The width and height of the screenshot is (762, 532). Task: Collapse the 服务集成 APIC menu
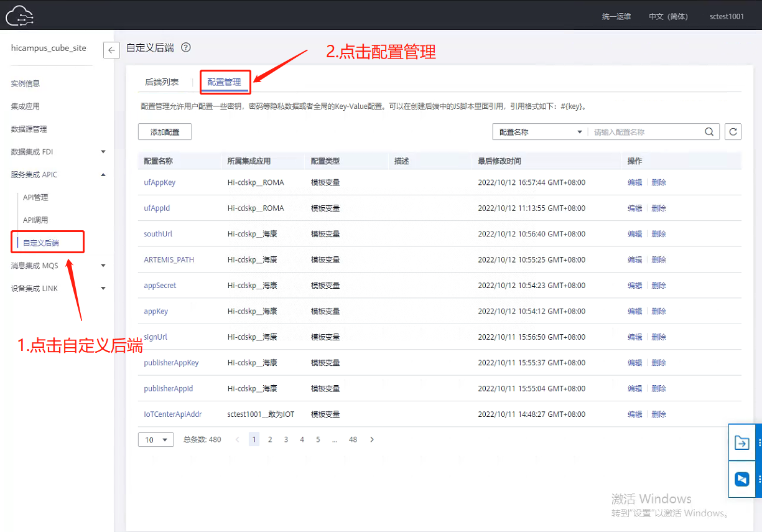pos(103,175)
